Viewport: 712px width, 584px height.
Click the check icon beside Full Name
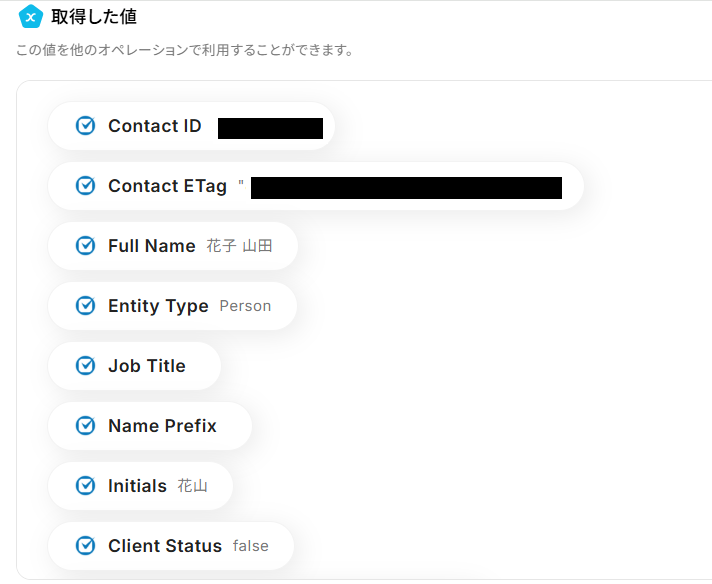click(86, 246)
